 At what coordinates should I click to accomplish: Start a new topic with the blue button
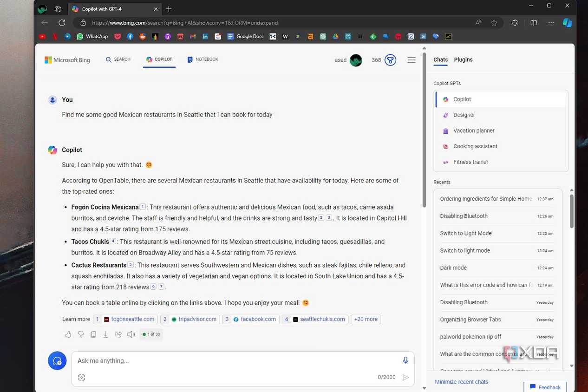pyautogui.click(x=57, y=361)
